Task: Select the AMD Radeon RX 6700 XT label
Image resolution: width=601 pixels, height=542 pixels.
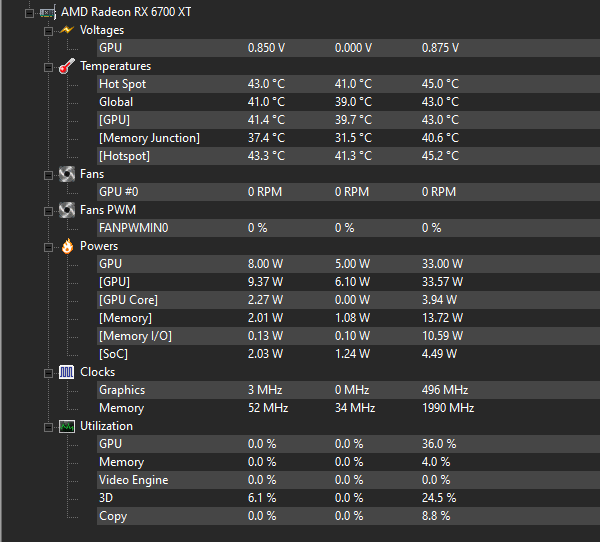Action: 126,12
